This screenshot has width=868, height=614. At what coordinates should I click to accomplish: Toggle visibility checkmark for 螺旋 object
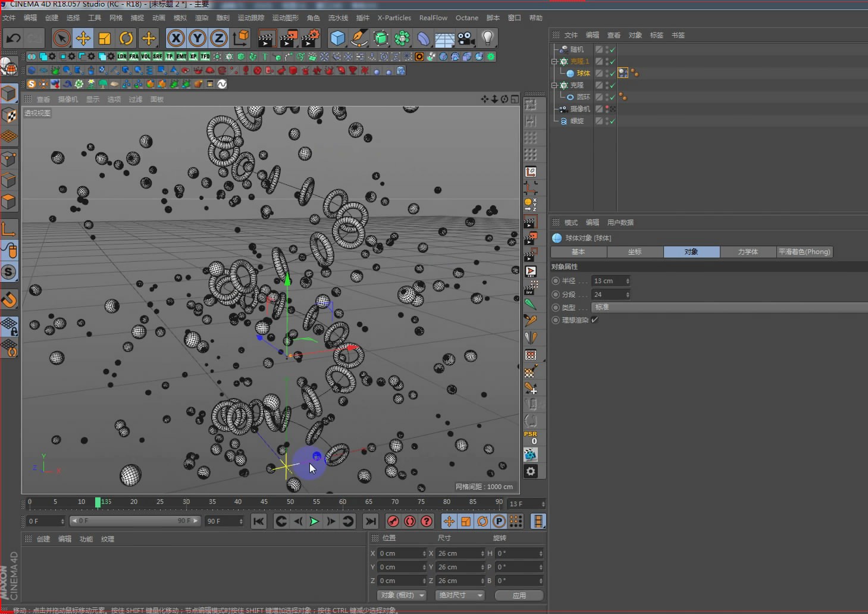pos(612,121)
